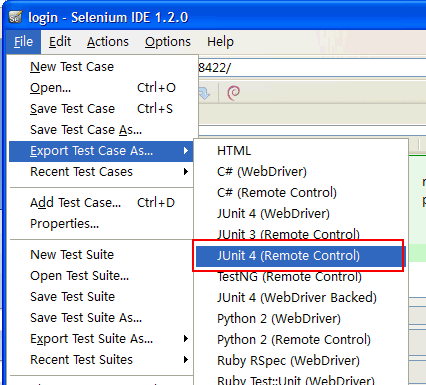This screenshot has height=385, width=426.
Task: Open the Edit menu
Action: (x=60, y=42)
